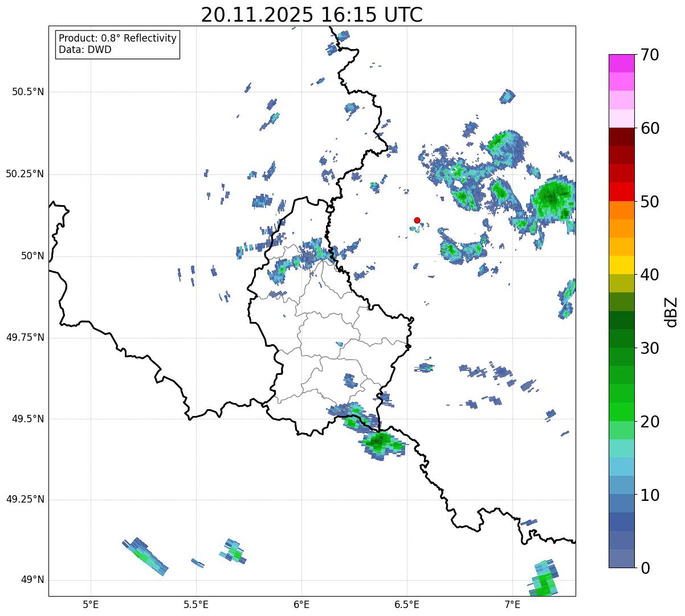Image resolution: width=685 pixels, height=616 pixels.
Task: Click the colorbar 70 tick label
Action: coord(650,55)
